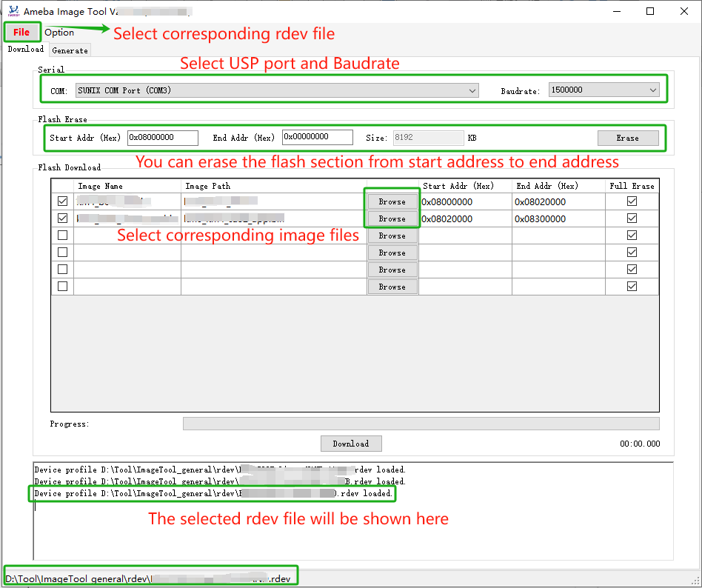This screenshot has height=588, width=702.
Task: Uncheck the image checkbox for the 0x08300000 row
Action: [x=63, y=218]
